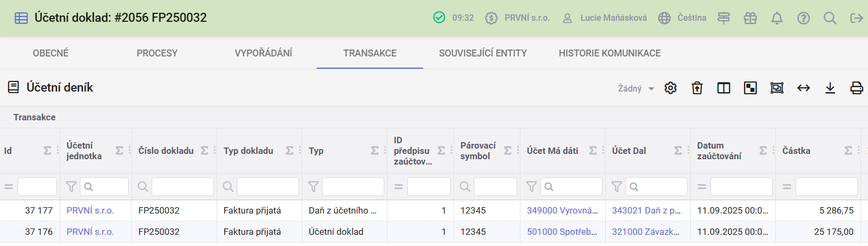Open Účetní deník grid settings gear
This screenshot has height=246, width=868.
pyautogui.click(x=671, y=88)
